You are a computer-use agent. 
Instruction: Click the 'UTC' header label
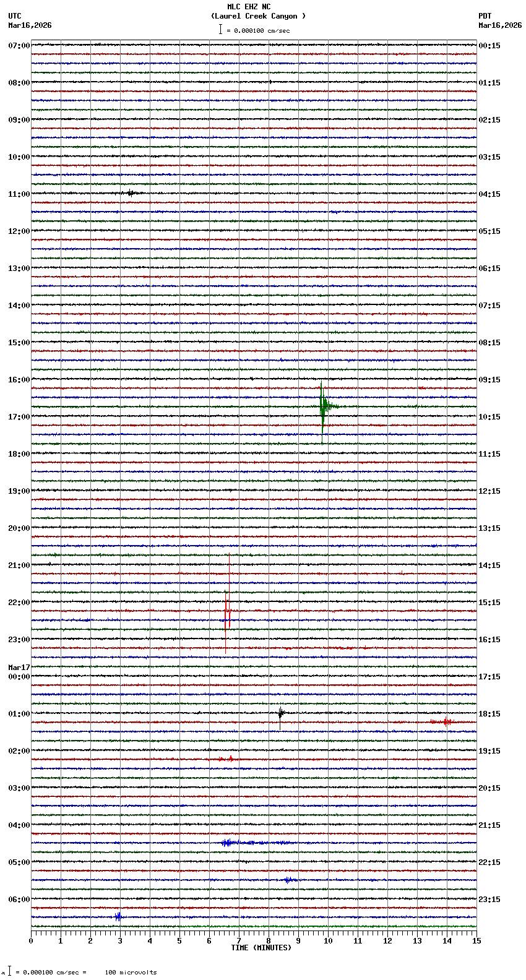(x=15, y=16)
